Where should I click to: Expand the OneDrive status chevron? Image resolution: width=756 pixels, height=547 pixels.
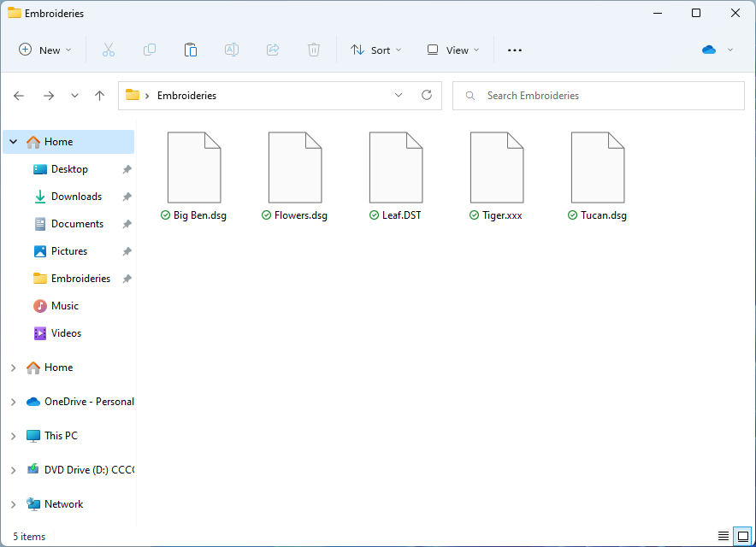coord(730,50)
